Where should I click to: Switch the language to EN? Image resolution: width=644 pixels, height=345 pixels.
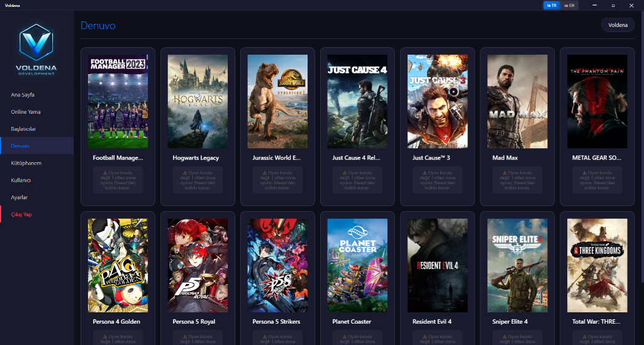(569, 5)
